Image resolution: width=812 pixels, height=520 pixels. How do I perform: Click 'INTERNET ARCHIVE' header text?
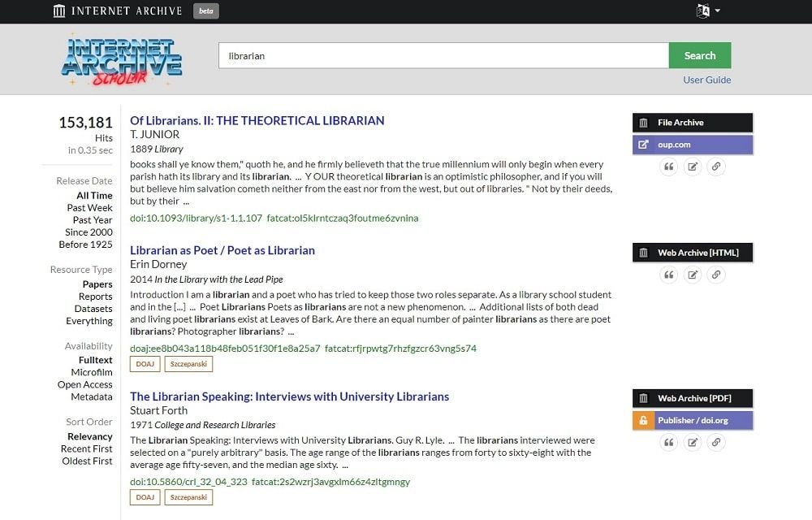tap(127, 11)
